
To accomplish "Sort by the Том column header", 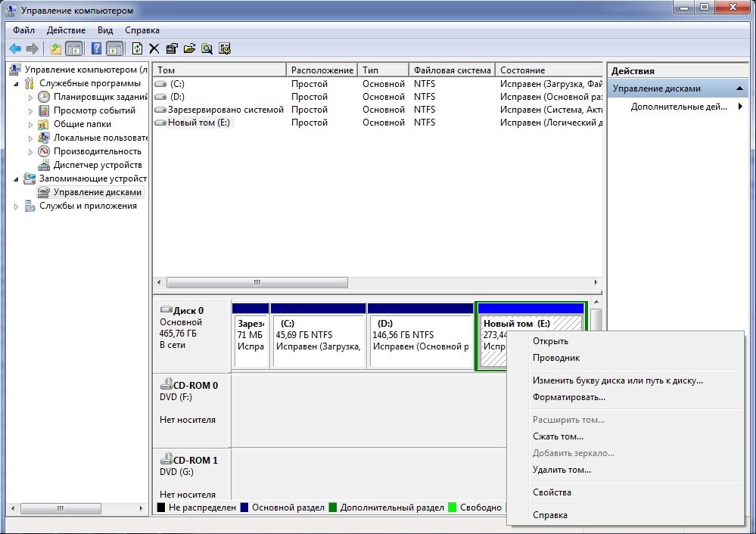I will click(x=219, y=70).
